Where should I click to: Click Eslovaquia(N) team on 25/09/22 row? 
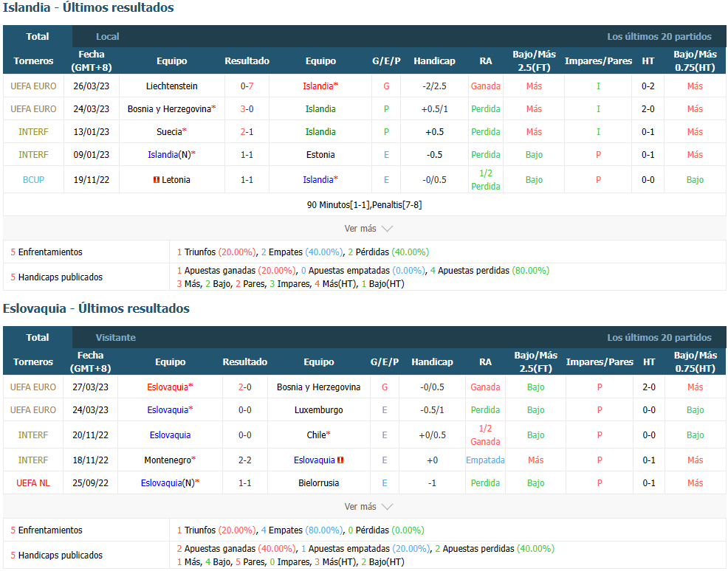click(168, 483)
